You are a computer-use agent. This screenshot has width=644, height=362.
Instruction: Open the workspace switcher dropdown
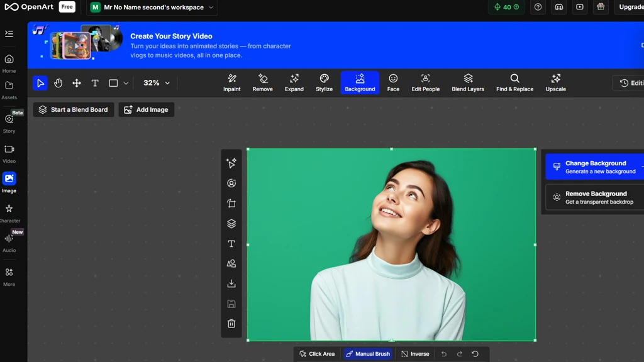152,8
